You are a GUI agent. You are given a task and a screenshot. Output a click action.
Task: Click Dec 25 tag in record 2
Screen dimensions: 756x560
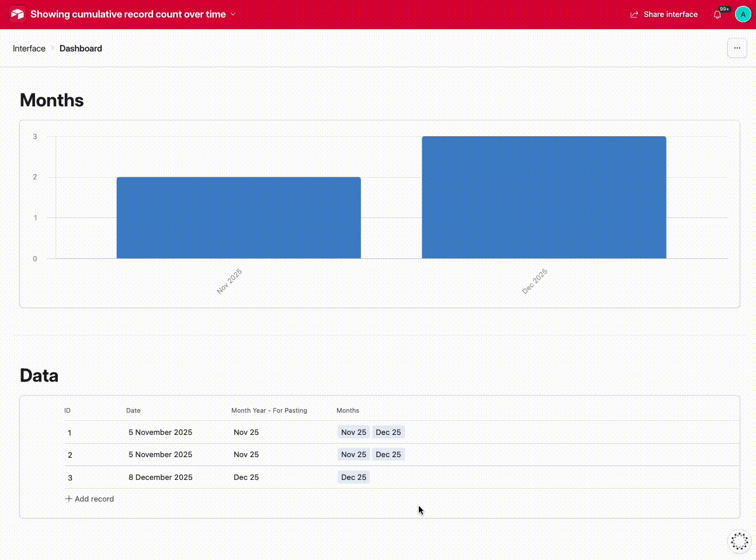click(x=389, y=454)
